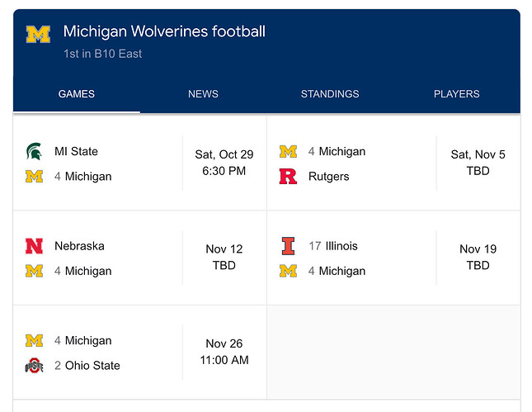Click the Illinois I logo
532x412 pixels.
click(288, 246)
